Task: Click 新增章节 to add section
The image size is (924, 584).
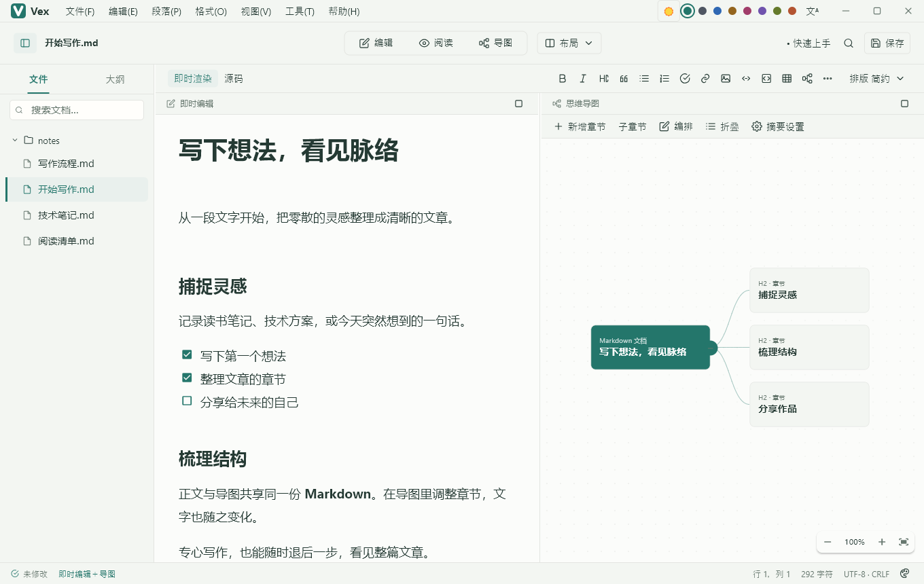Action: pos(580,126)
